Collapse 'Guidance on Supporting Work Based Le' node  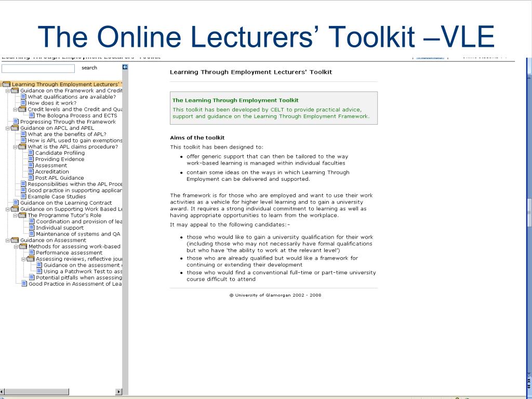7,209
